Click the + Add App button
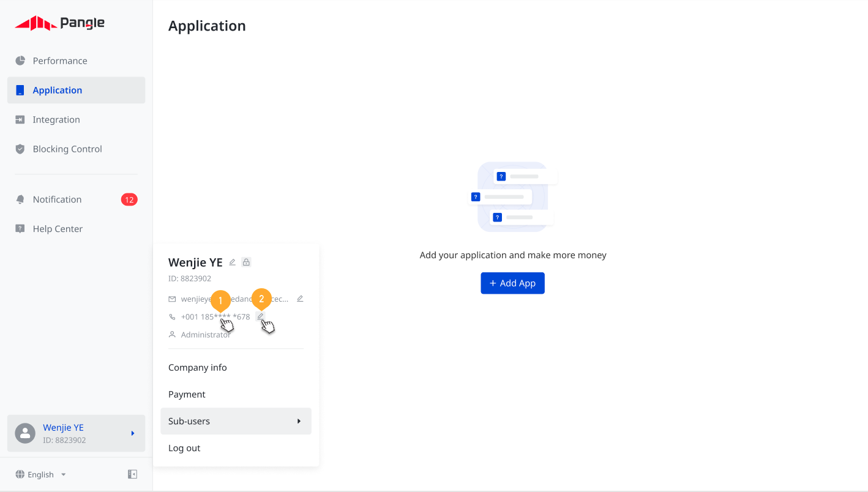This screenshot has height=492, width=868. pos(512,283)
